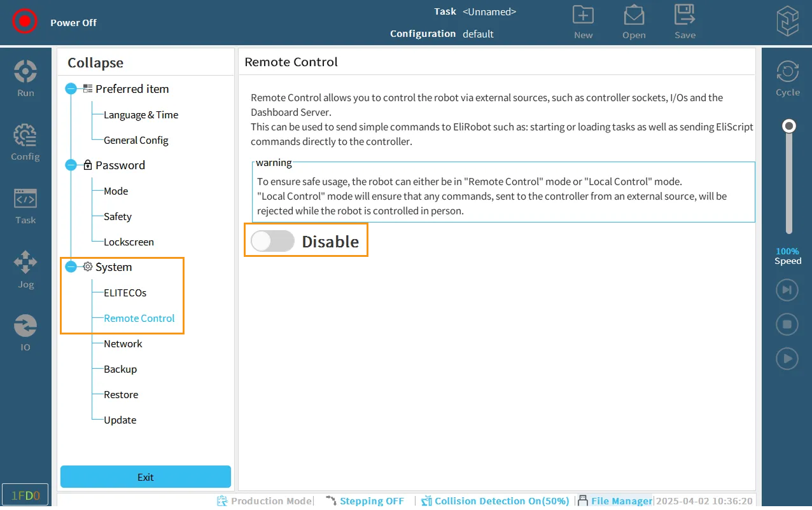Click the 1FD0 status code box
The image size is (812, 510).
25,495
